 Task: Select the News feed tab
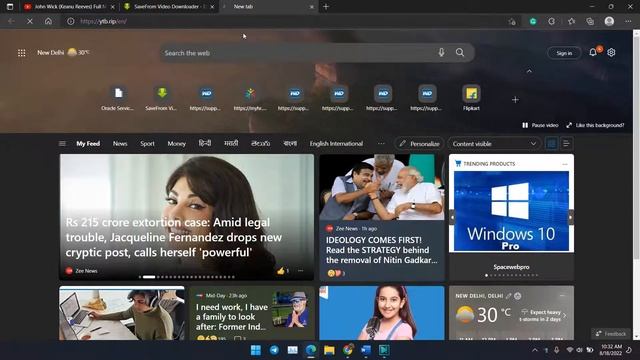point(120,144)
